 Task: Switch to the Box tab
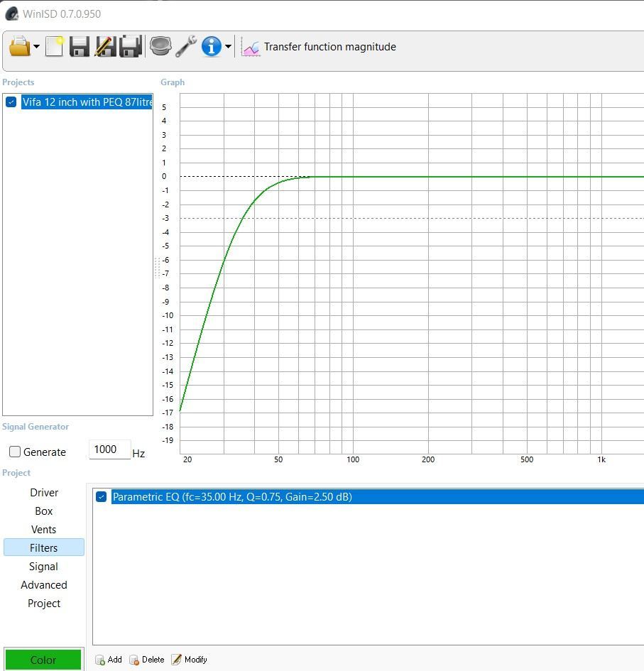point(44,511)
